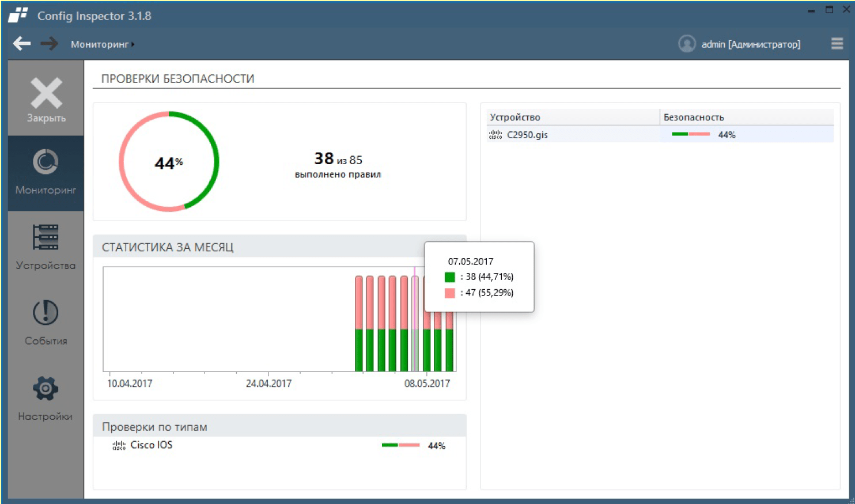Click the admin [Администратор] user label
Image resolution: width=855 pixels, height=504 pixels.
click(x=750, y=44)
